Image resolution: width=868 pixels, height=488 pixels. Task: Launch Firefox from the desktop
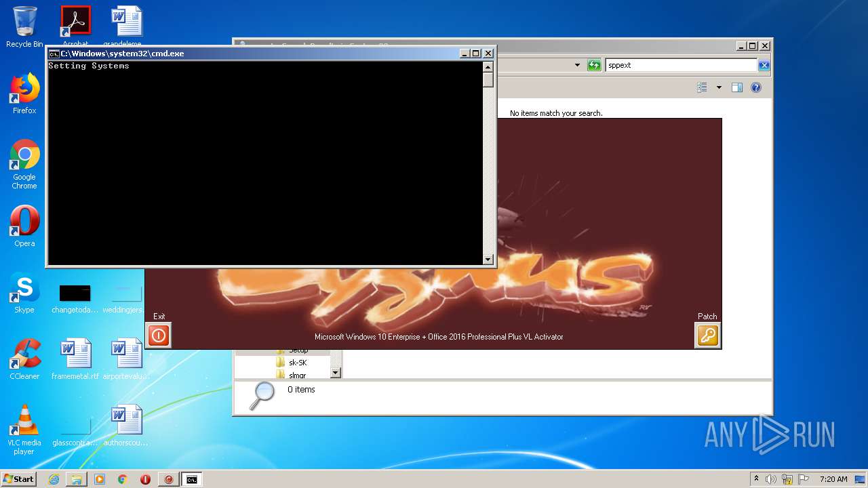pyautogui.click(x=24, y=94)
